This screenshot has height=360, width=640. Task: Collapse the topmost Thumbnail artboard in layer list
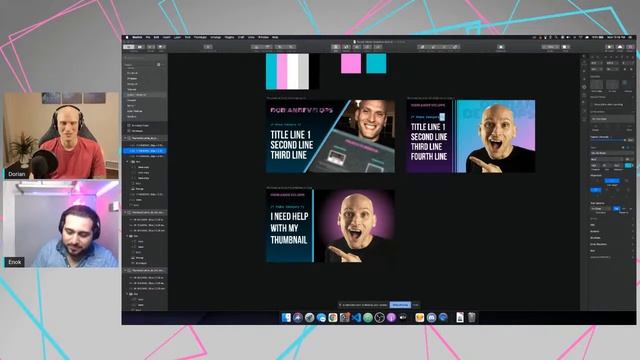tap(125, 138)
